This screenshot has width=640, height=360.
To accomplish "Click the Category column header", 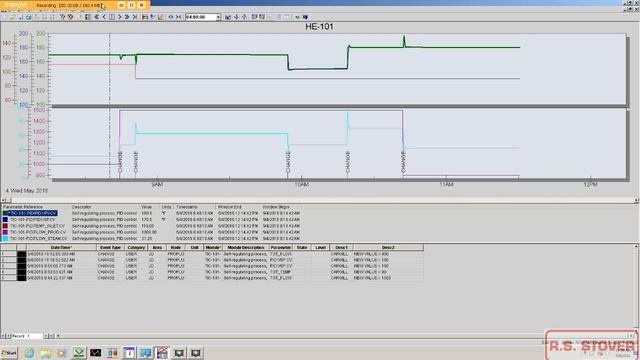I will point(136,247).
